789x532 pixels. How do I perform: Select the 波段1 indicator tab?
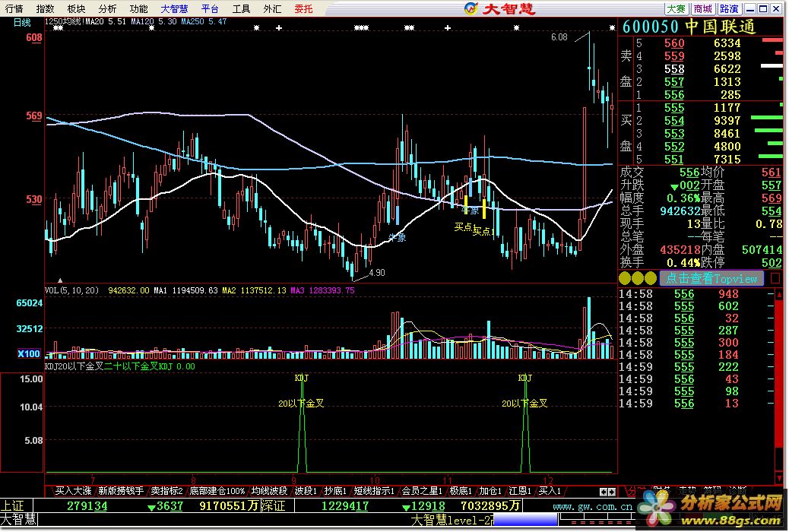click(x=306, y=491)
